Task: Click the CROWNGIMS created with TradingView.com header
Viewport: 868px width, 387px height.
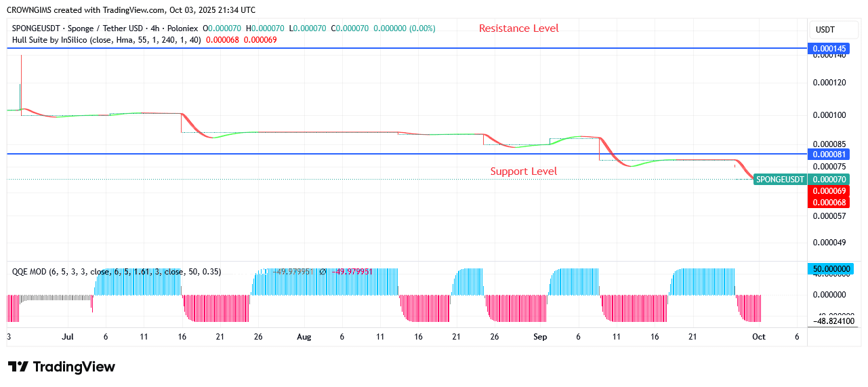Action: click(131, 9)
